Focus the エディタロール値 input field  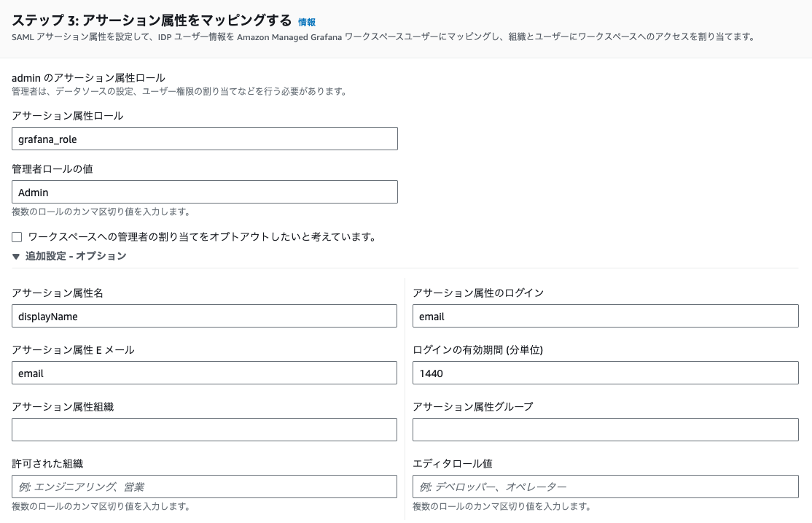tap(605, 487)
